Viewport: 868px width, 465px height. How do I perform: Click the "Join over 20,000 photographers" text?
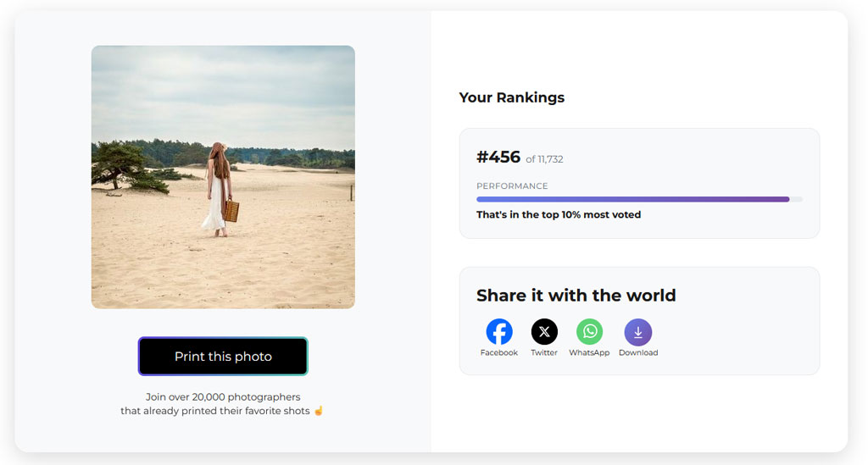(223, 397)
